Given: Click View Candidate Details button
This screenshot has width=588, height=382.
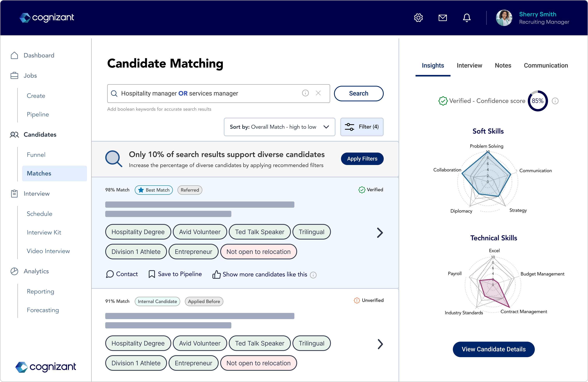Looking at the screenshot, I should pyautogui.click(x=494, y=349).
